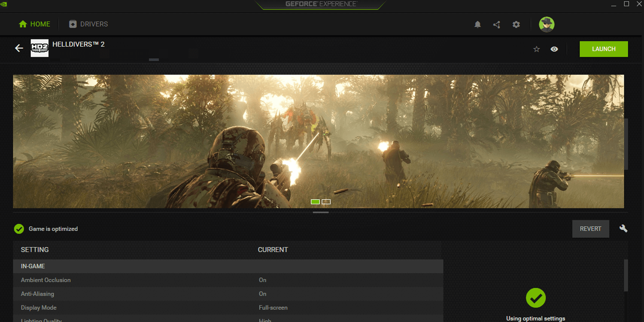
Task: Click the page scrollbar beside the banner
Action: point(626,144)
